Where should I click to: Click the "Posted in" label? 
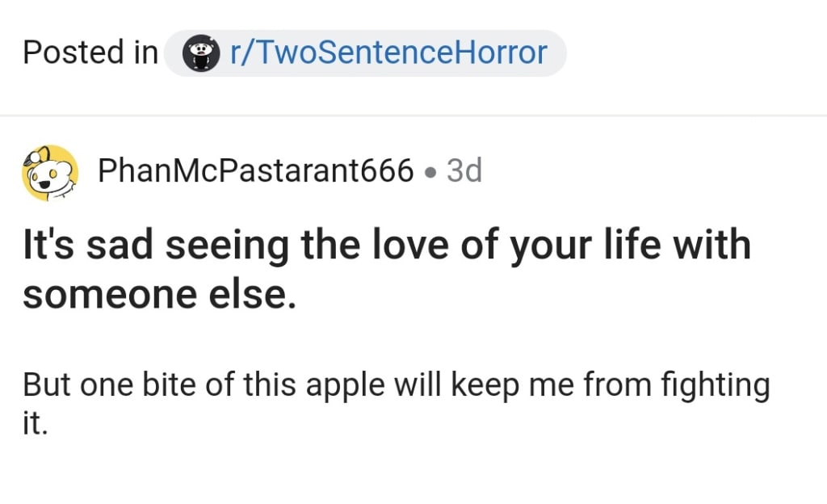coord(90,53)
